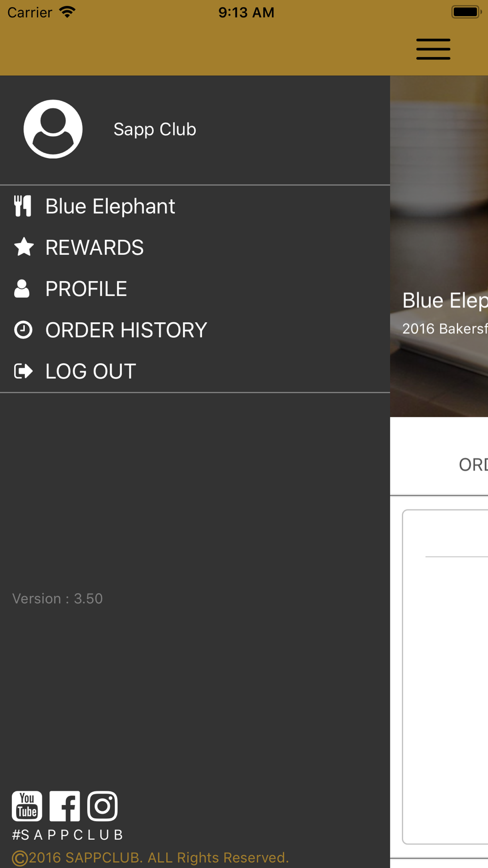Tap the person icon beside PROFILE
This screenshot has height=868, width=488.
point(21,289)
